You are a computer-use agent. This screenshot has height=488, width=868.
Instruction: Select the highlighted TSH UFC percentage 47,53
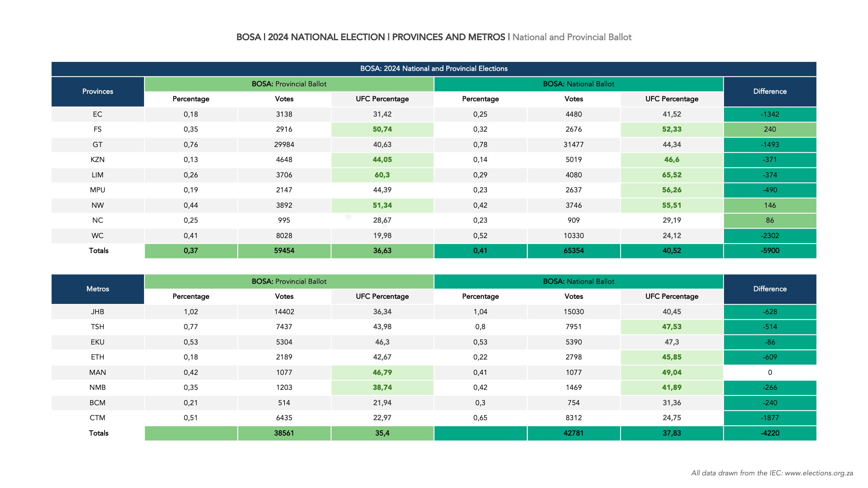point(672,327)
